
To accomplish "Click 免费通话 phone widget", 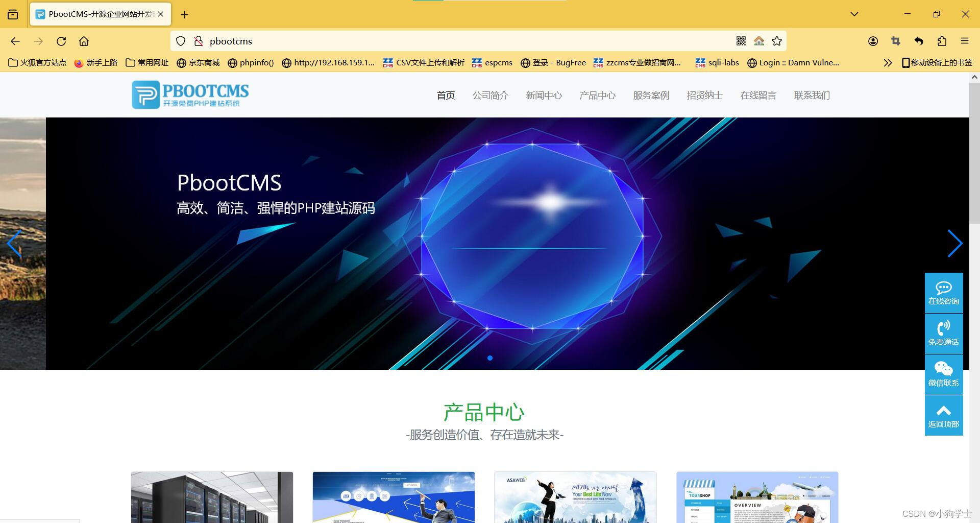I will tap(944, 334).
